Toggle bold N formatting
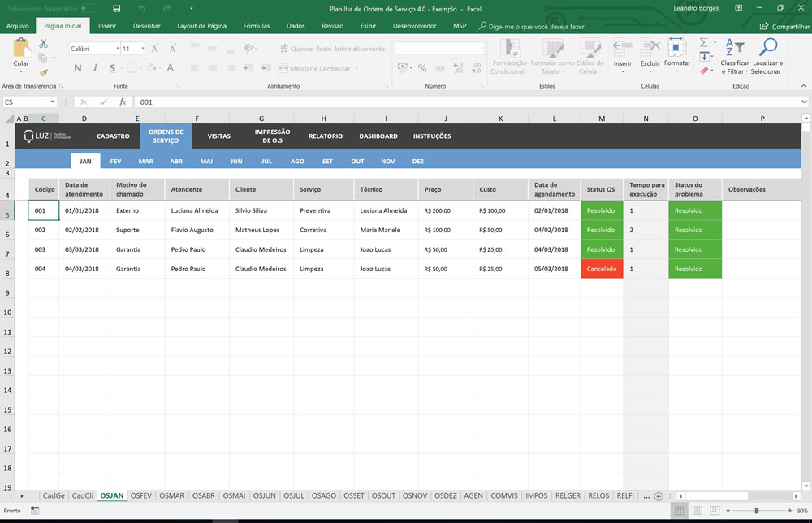812x523 pixels. coord(78,68)
